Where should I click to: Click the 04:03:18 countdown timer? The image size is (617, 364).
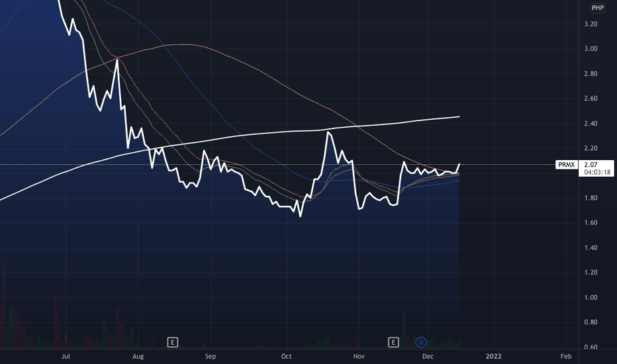[x=597, y=172]
